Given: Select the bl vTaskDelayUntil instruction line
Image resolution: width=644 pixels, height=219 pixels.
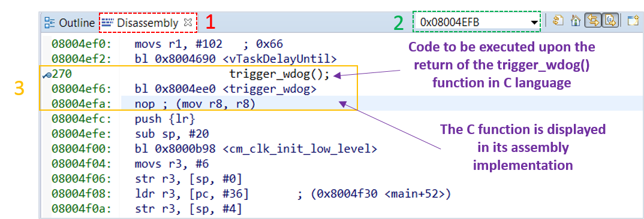Looking at the screenshot, I should [x=236, y=59].
